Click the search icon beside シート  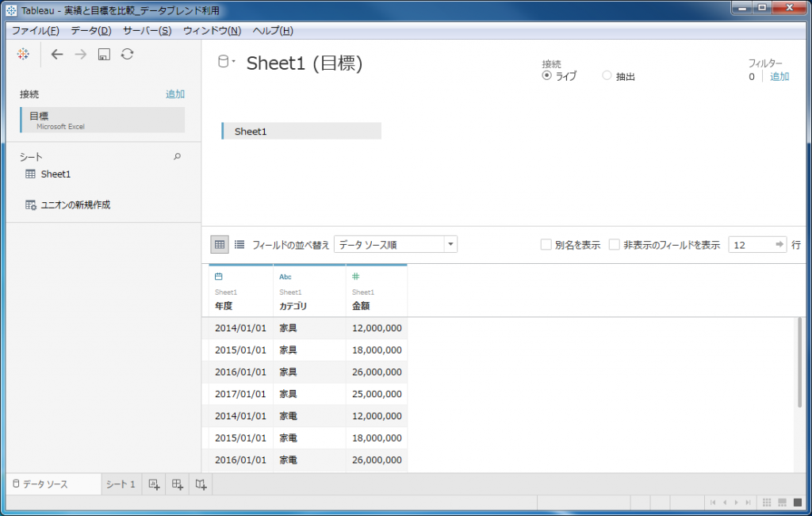(x=177, y=157)
